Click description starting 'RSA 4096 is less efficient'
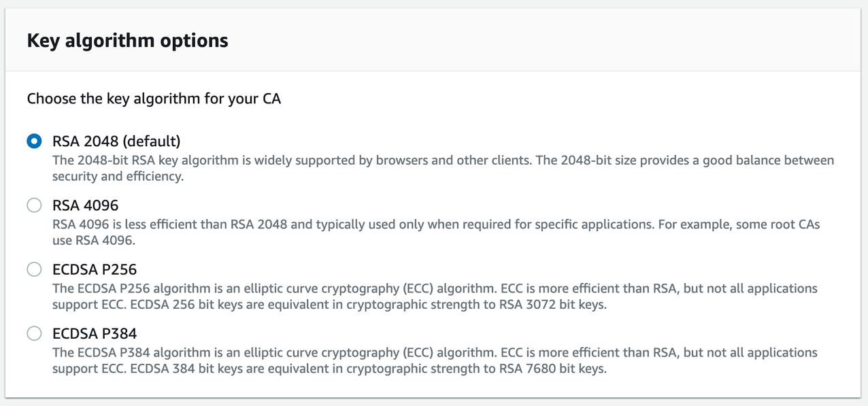Screen dimensions: 868x406 point(435,224)
